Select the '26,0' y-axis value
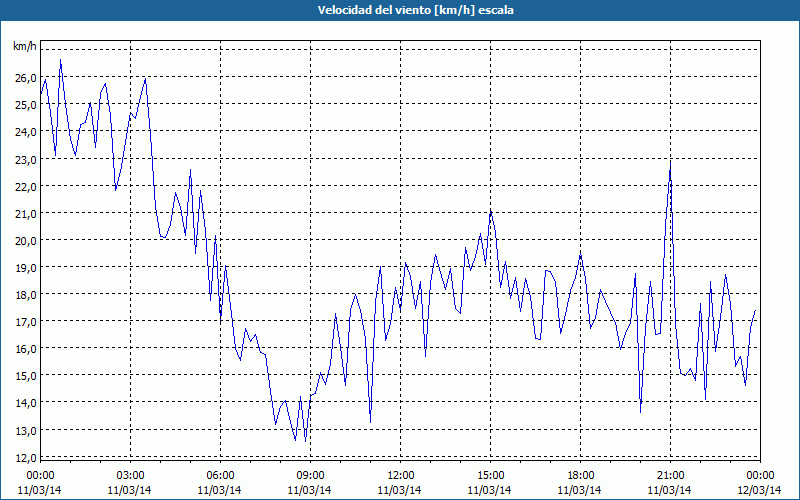800x500 pixels. [x=25, y=78]
